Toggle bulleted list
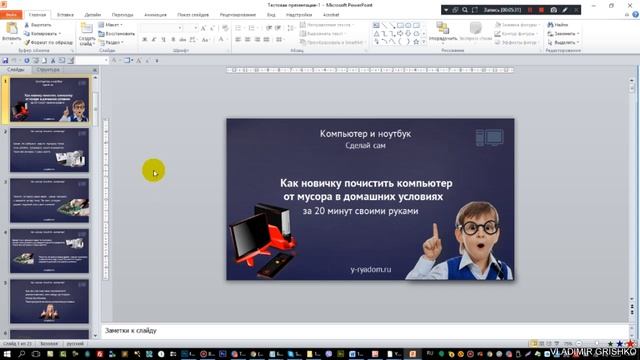Viewport: 640px width, 360px height. tap(239, 28)
